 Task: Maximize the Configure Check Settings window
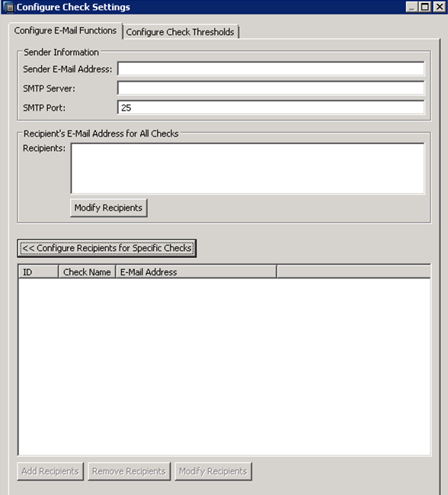pyautogui.click(x=424, y=7)
